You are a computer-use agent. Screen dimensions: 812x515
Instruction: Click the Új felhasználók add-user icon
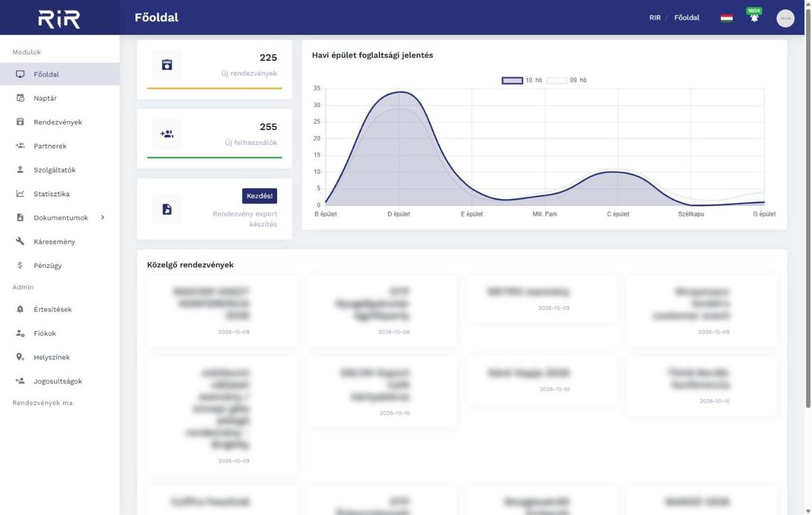[167, 134]
